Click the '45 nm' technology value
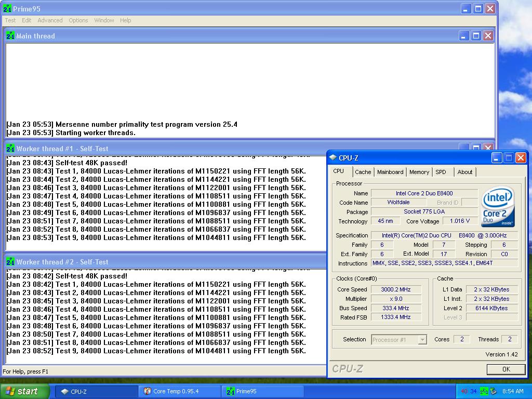The height and width of the screenshot is (399, 532). 385,221
